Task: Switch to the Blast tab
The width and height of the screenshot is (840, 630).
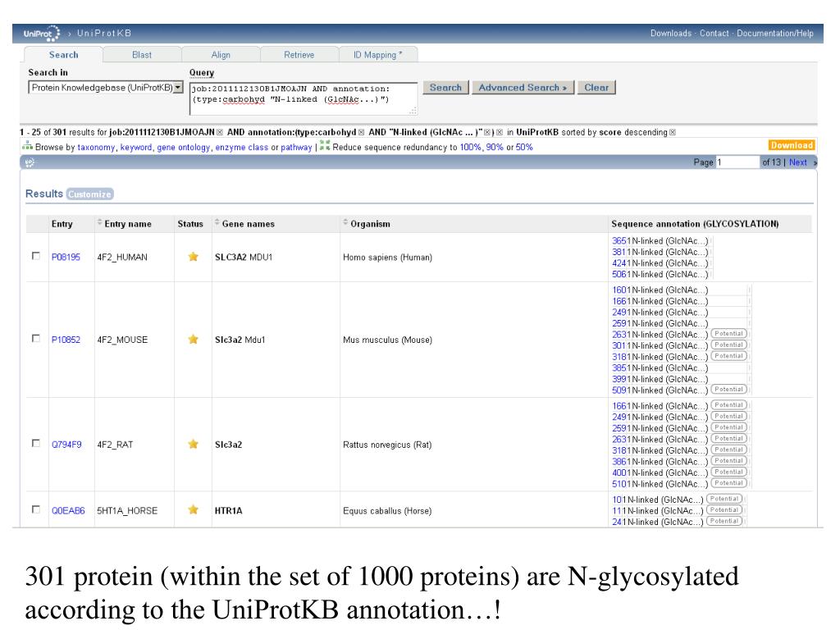Action: point(142,55)
